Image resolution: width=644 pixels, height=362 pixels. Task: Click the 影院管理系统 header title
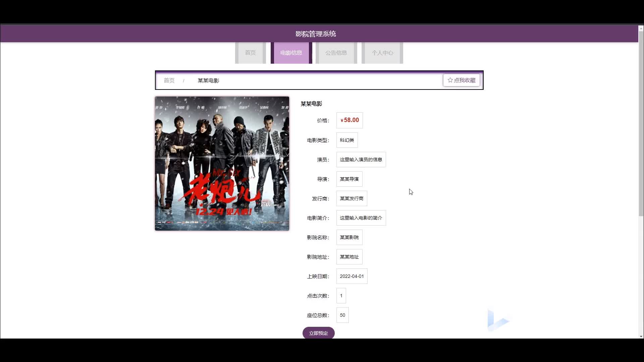pos(316,34)
